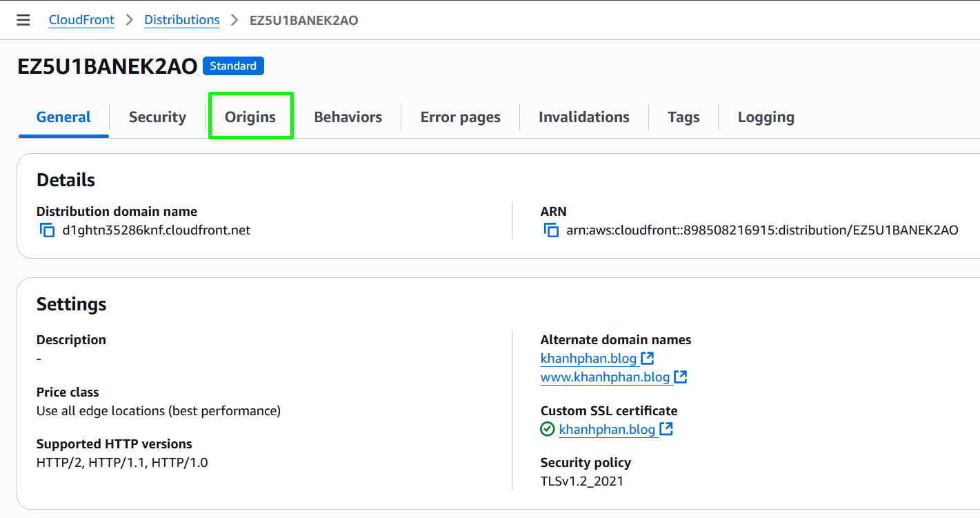The width and height of the screenshot is (980, 518).
Task: Switch to the Security tab
Action: [x=157, y=117]
